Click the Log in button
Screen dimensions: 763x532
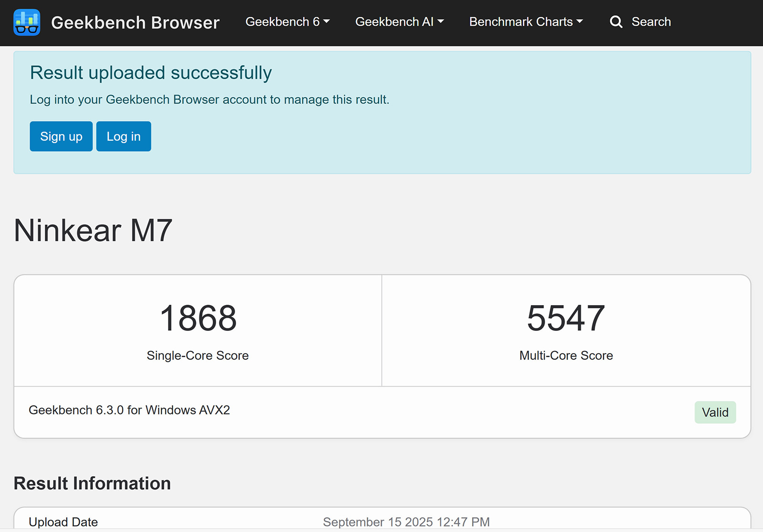[124, 136]
